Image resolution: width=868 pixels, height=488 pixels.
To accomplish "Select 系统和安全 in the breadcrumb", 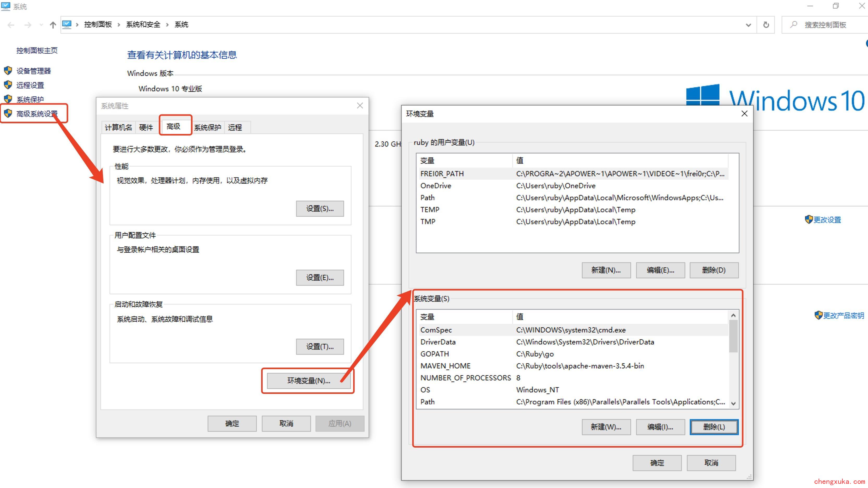I will [x=143, y=24].
